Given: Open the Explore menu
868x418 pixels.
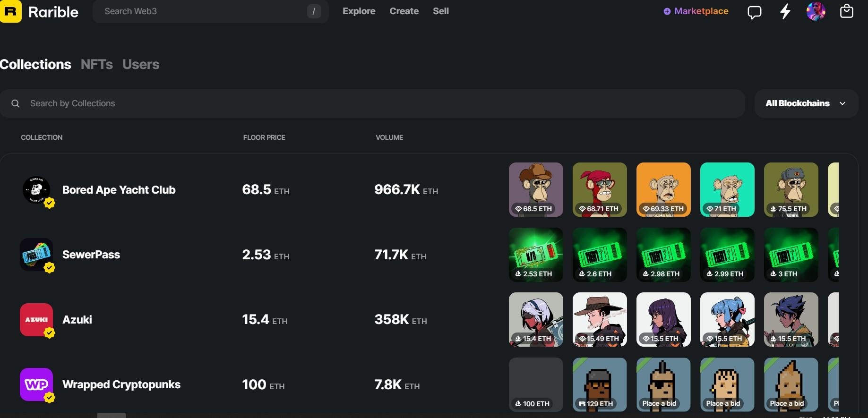Looking at the screenshot, I should (x=359, y=11).
